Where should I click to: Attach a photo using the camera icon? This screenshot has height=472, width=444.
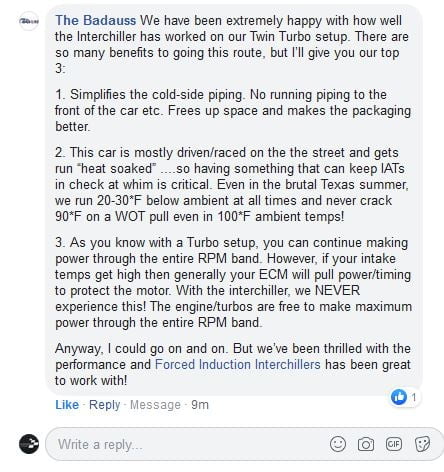click(366, 444)
